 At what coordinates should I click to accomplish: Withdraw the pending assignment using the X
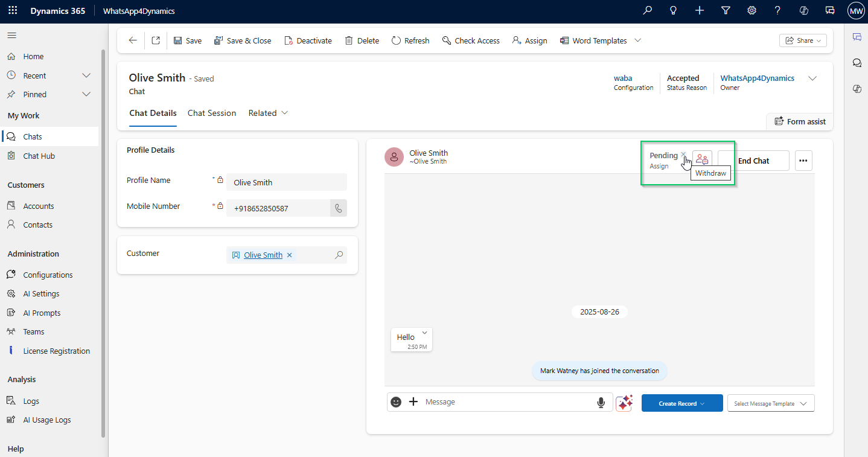683,155
